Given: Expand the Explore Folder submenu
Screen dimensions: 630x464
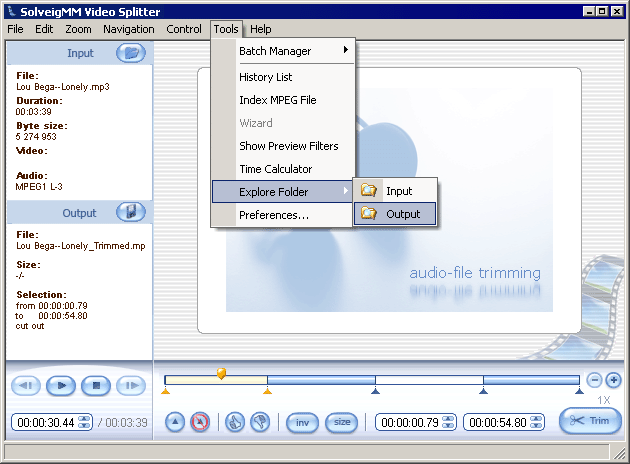Looking at the screenshot, I should coord(282,192).
